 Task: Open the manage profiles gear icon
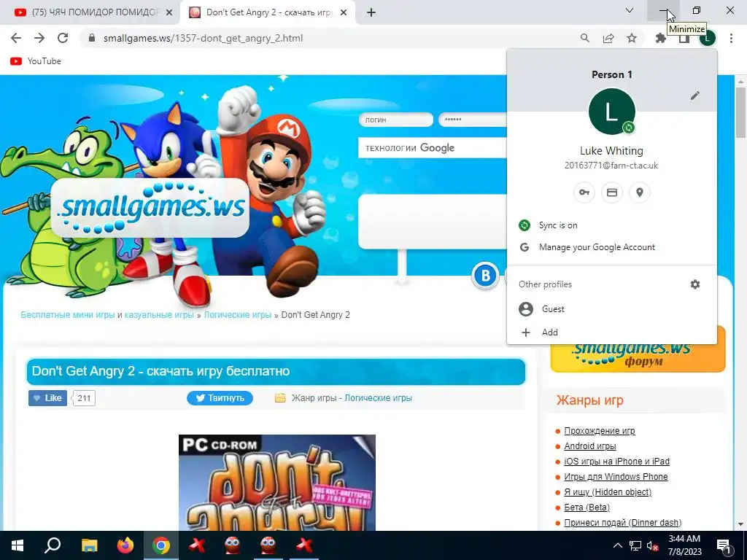pyautogui.click(x=695, y=284)
